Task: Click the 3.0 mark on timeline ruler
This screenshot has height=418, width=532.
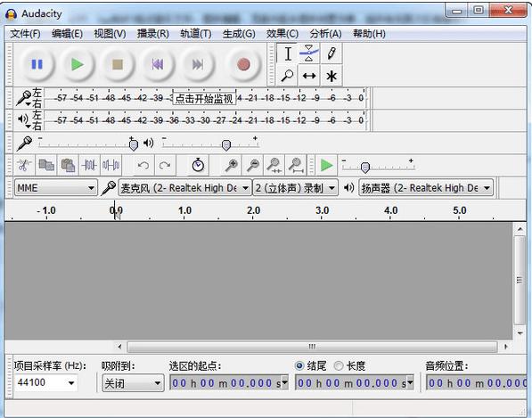Action: pos(322,210)
